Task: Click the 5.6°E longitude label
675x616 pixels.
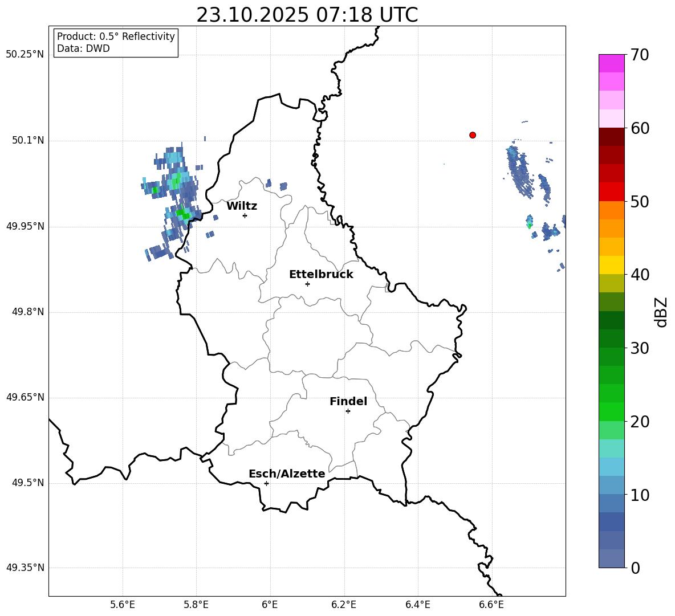Action: [x=123, y=605]
